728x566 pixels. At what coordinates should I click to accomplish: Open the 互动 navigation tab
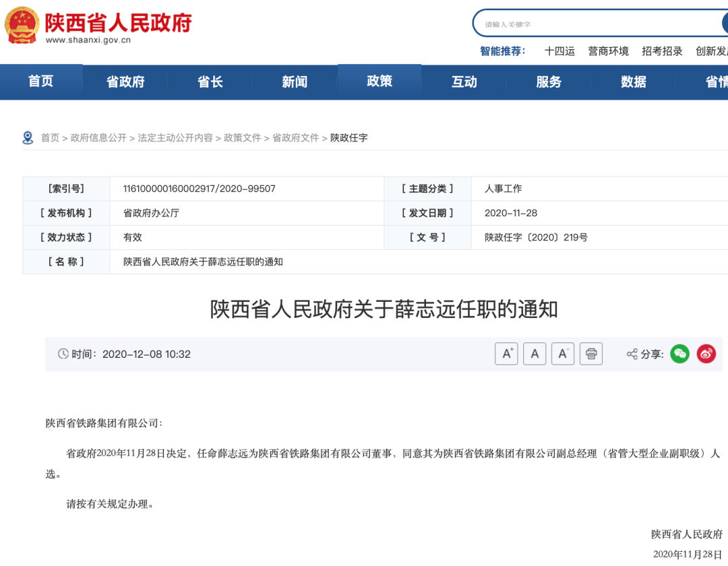tap(464, 82)
